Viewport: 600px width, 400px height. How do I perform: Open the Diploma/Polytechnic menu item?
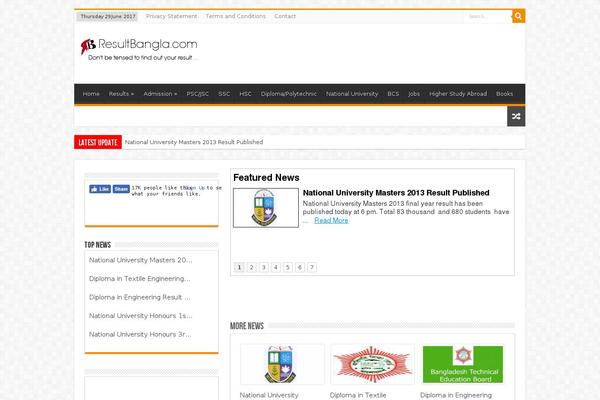(x=289, y=94)
